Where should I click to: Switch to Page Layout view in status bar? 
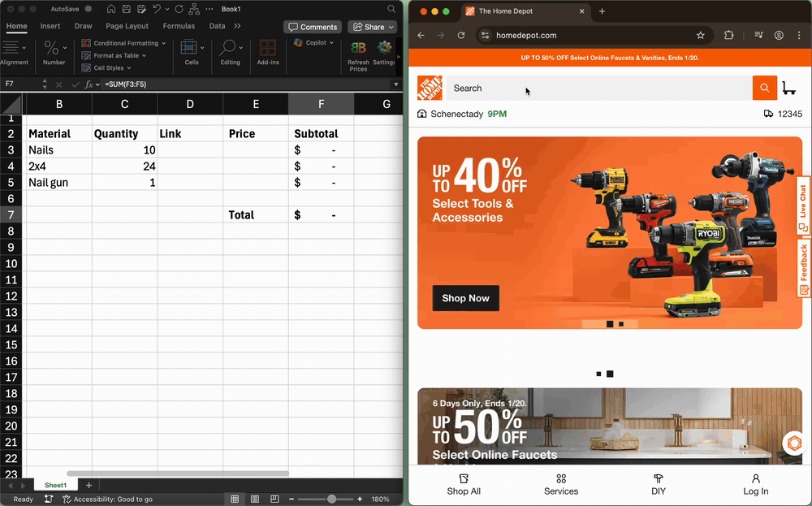point(254,499)
